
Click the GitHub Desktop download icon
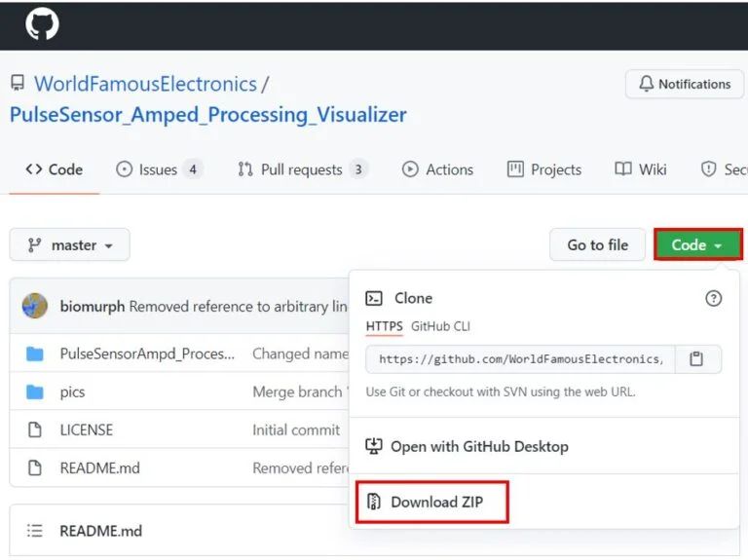[x=374, y=446]
